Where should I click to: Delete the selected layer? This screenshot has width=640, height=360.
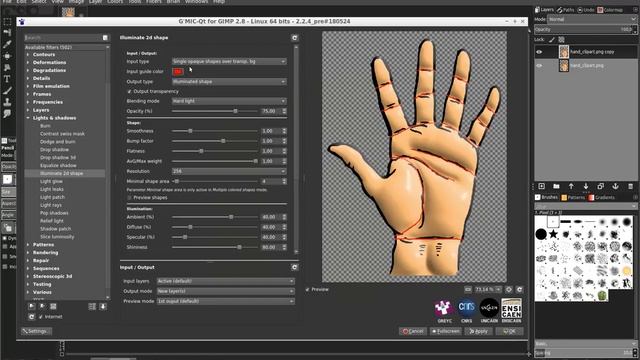click(630, 186)
